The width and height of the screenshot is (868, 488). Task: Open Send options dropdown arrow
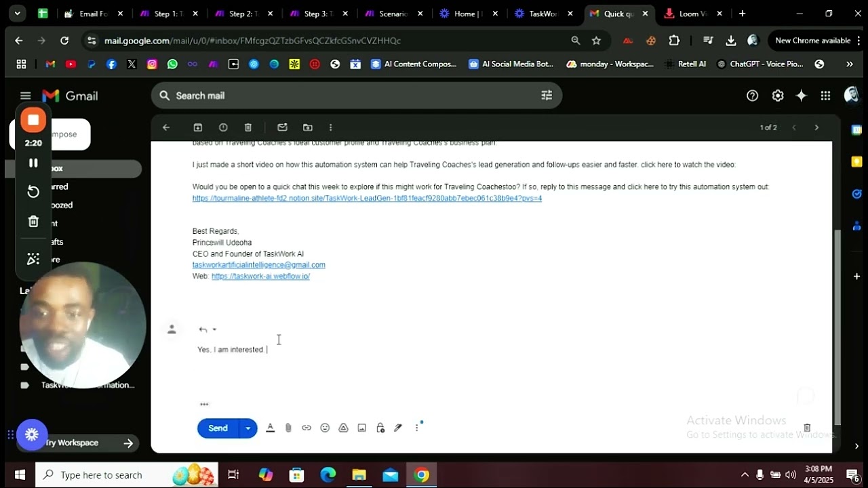point(248,428)
